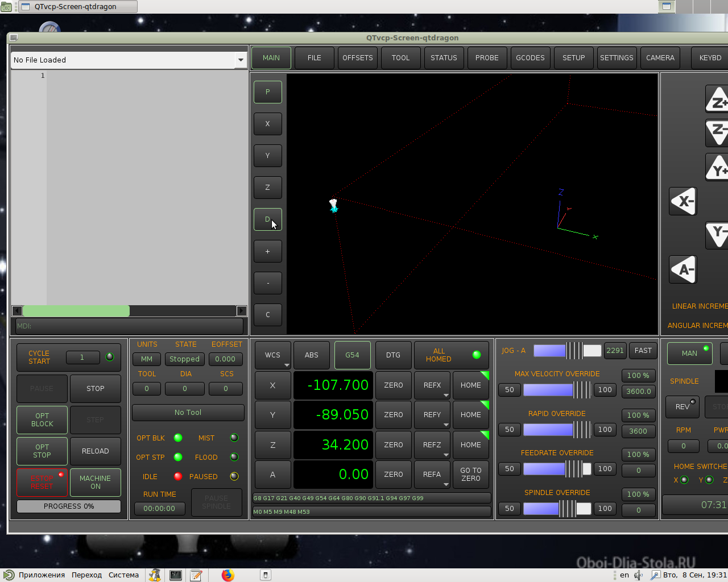This screenshot has height=582, width=728.
Task: Switch to the OFFSETS tab
Action: pyautogui.click(x=358, y=58)
